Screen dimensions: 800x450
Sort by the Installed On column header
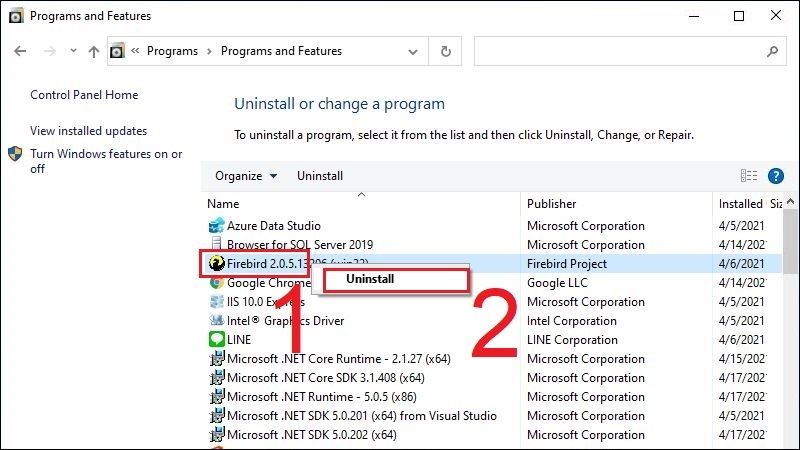pyautogui.click(x=740, y=204)
